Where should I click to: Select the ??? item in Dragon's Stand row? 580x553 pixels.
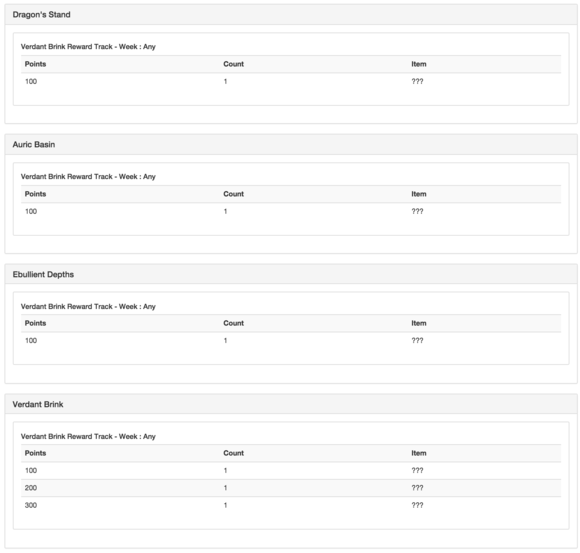click(x=417, y=81)
